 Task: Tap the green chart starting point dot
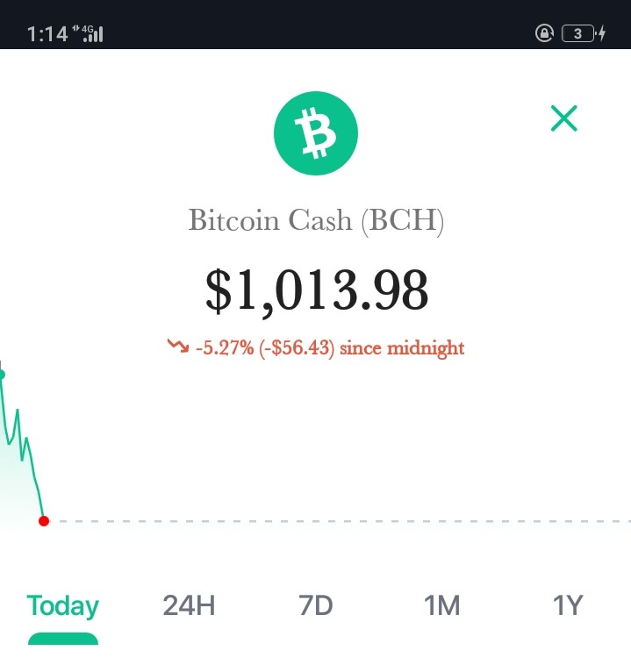coord(2,375)
